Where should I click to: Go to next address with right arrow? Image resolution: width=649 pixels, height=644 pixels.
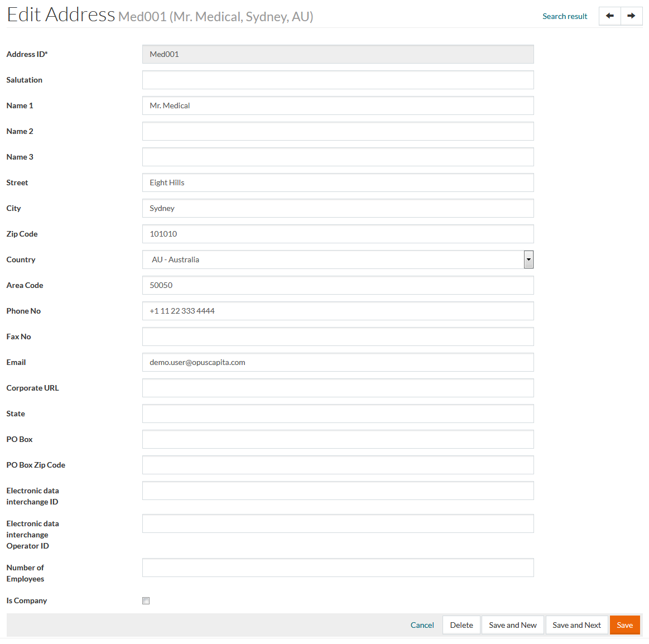pyautogui.click(x=631, y=16)
